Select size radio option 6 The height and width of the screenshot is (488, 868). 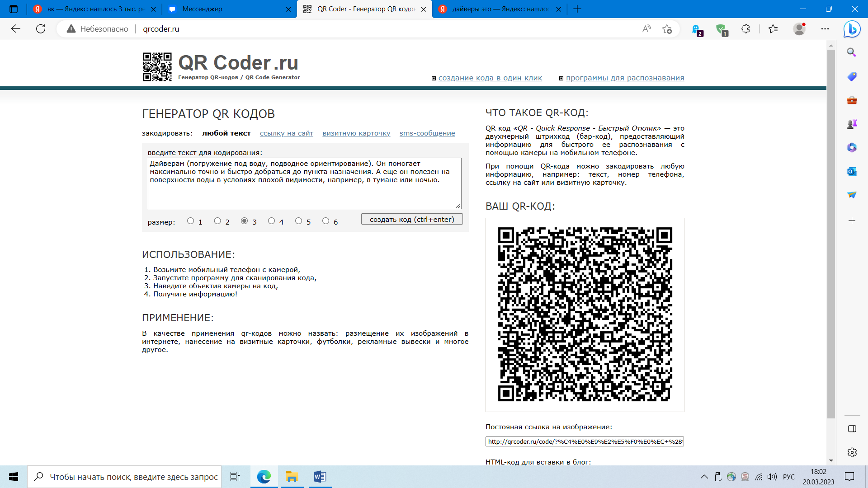(325, 221)
